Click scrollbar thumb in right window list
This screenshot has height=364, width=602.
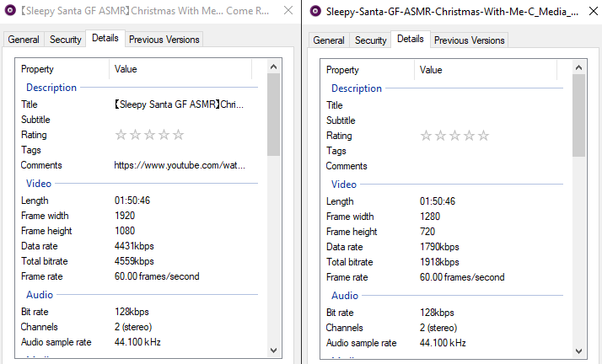pos(578,115)
